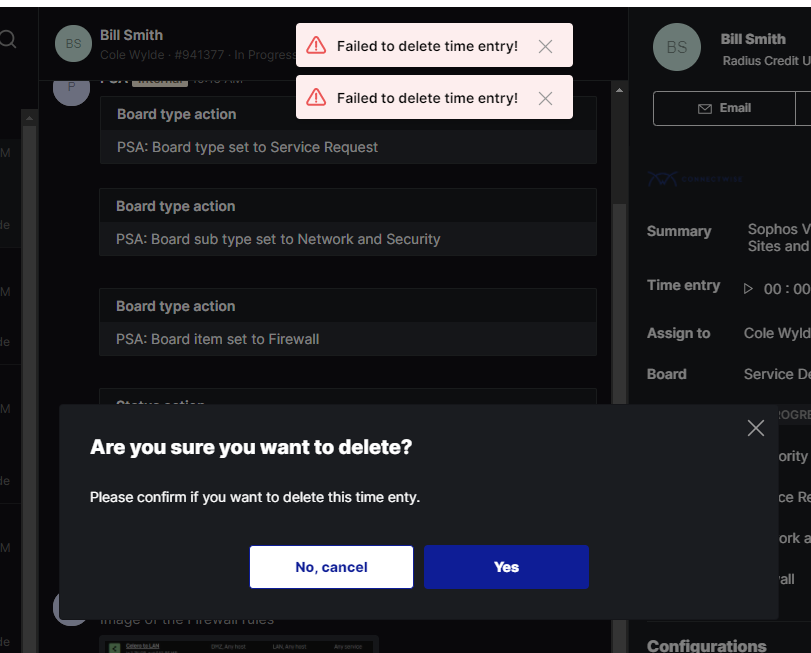The width and height of the screenshot is (811, 653).
Task: Click the 'Board item set to Firewall' entry
Action: tap(217, 339)
